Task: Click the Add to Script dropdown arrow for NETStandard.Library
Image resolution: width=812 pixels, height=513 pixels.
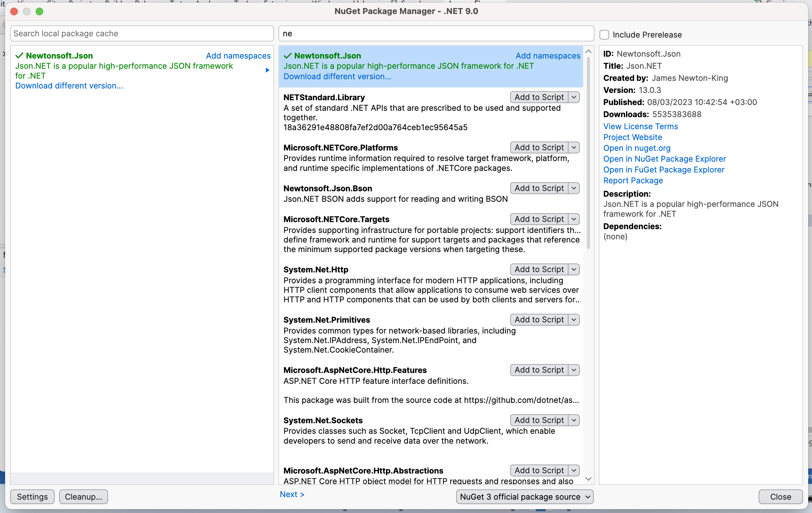Action: [574, 97]
